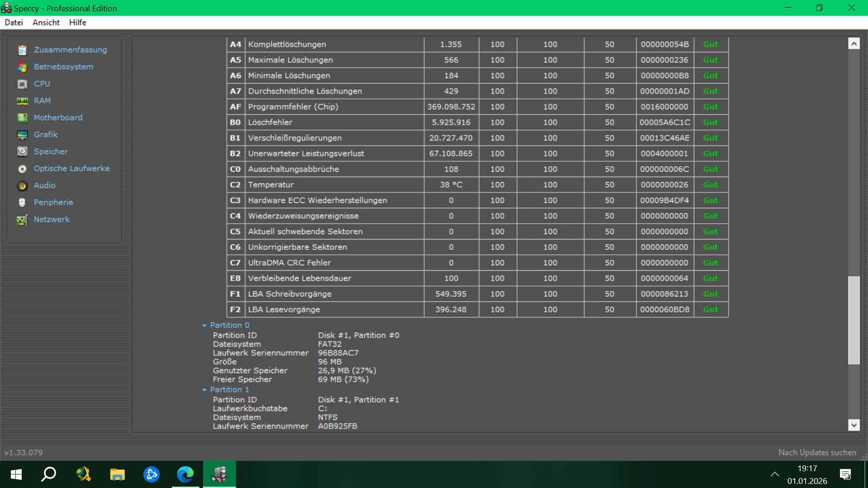Select the Optische Laufwerke disc icon

click(22, 169)
